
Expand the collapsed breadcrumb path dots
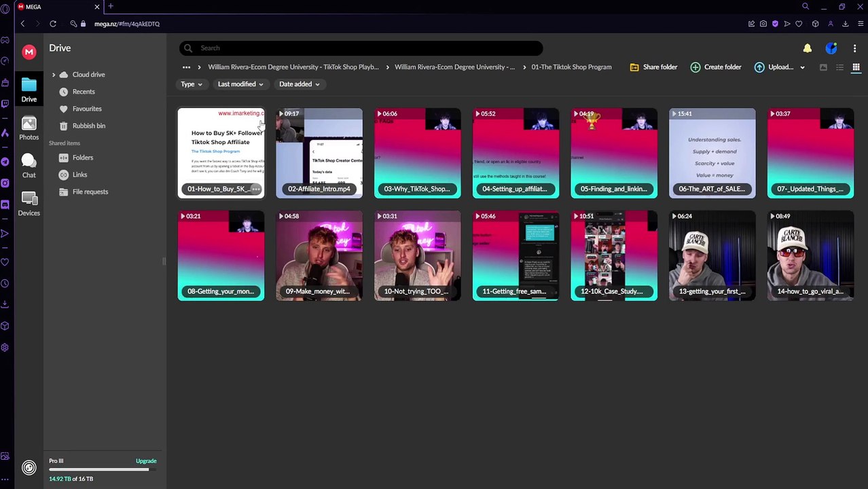[x=186, y=67]
